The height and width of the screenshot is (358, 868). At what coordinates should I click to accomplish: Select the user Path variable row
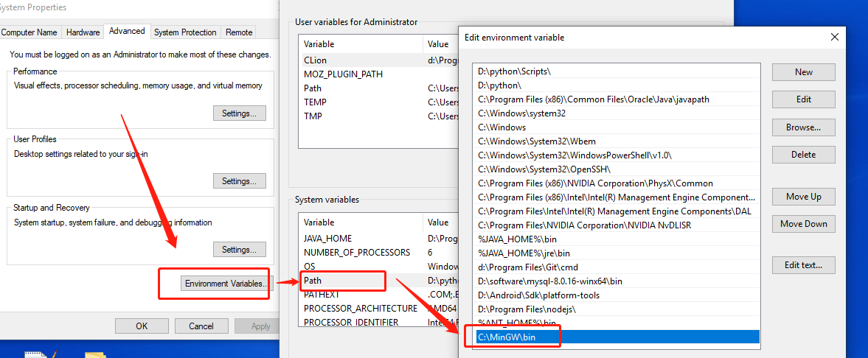[378, 88]
